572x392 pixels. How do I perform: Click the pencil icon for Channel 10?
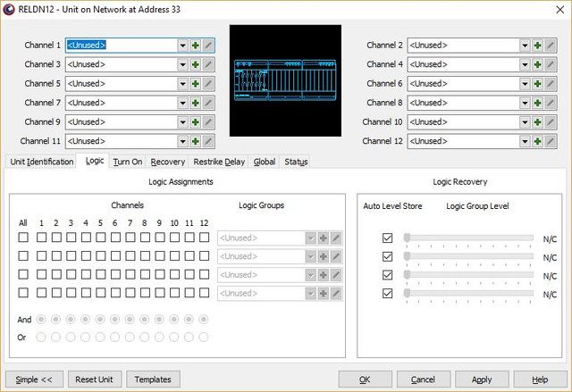tap(551, 122)
